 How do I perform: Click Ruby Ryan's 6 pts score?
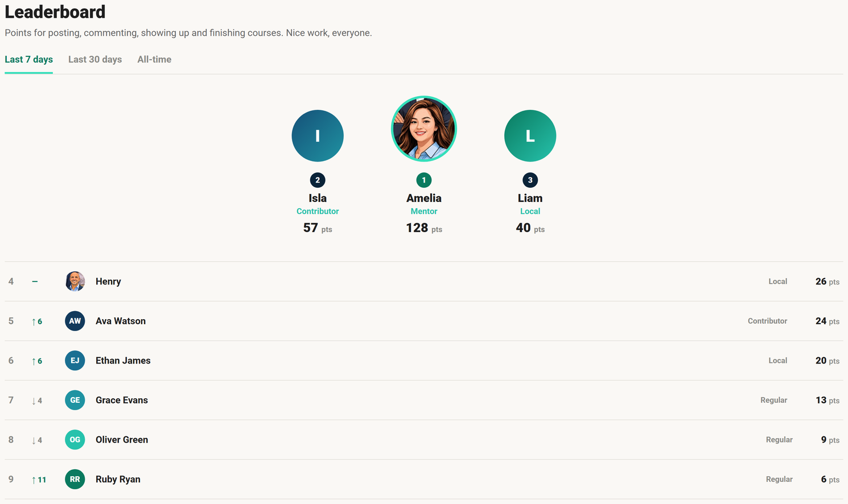(830, 480)
